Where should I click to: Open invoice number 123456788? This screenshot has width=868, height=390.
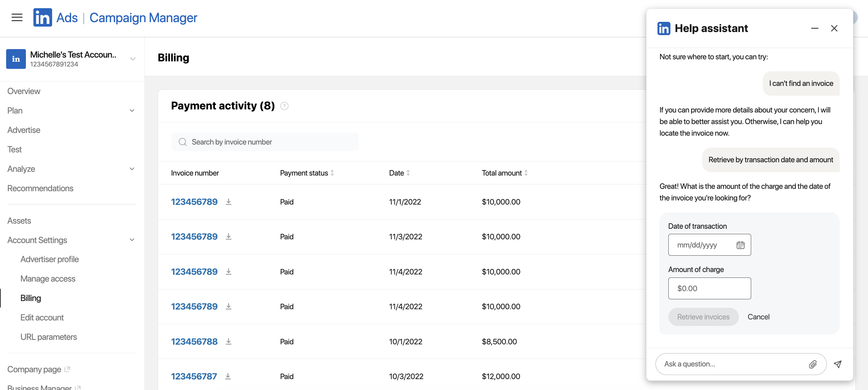click(x=194, y=342)
